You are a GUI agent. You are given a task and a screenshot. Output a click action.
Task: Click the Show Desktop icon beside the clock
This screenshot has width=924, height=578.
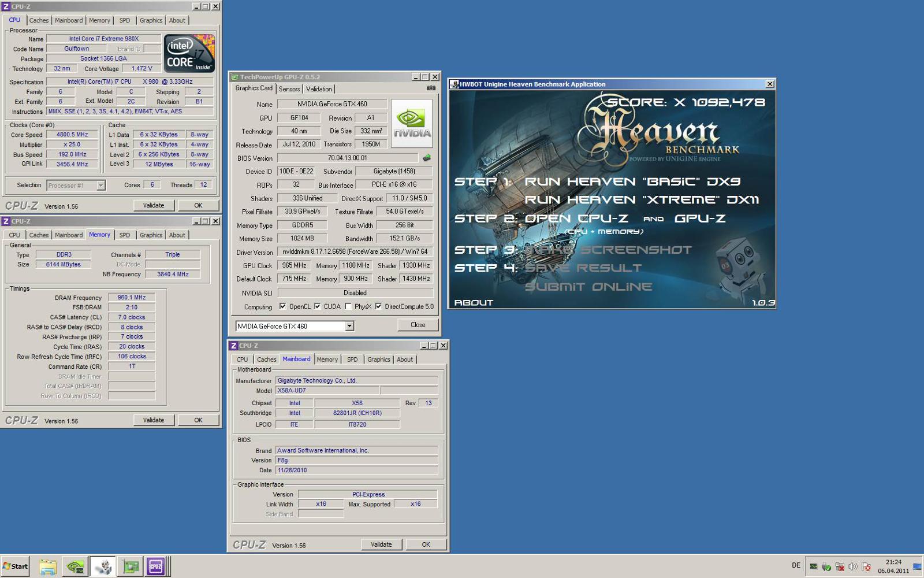tap(917, 566)
